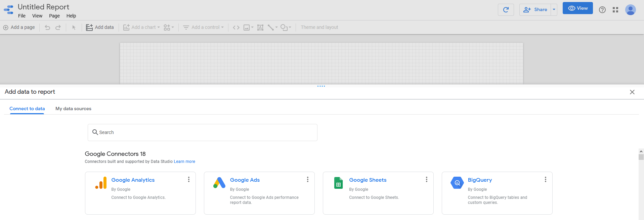The width and height of the screenshot is (644, 220).
Task: Open Google Analytics card options menu
Action: (x=189, y=180)
